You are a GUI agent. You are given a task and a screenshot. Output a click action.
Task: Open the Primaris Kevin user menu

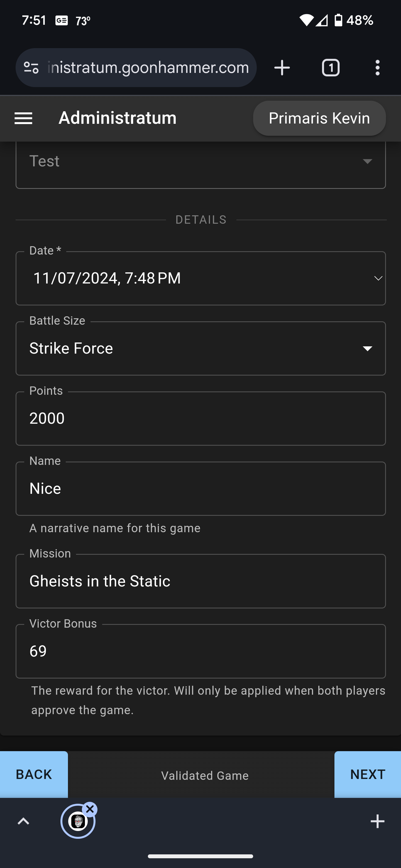pyautogui.click(x=319, y=118)
